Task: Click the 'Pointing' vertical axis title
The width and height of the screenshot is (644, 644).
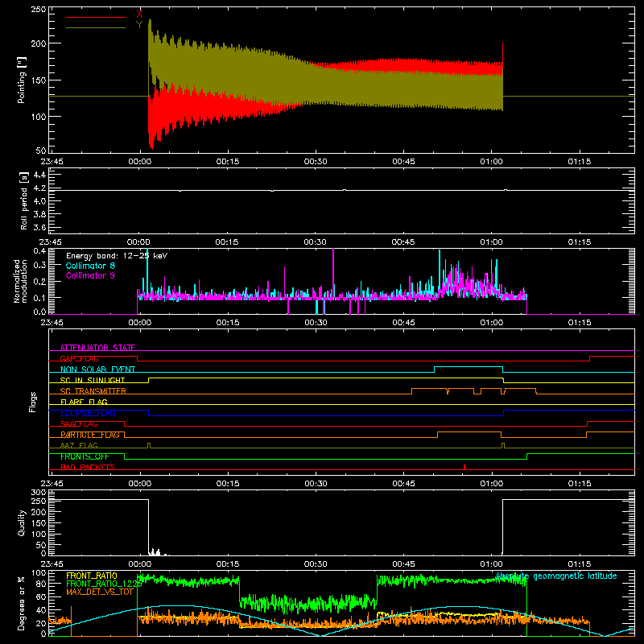Action: click(22, 80)
